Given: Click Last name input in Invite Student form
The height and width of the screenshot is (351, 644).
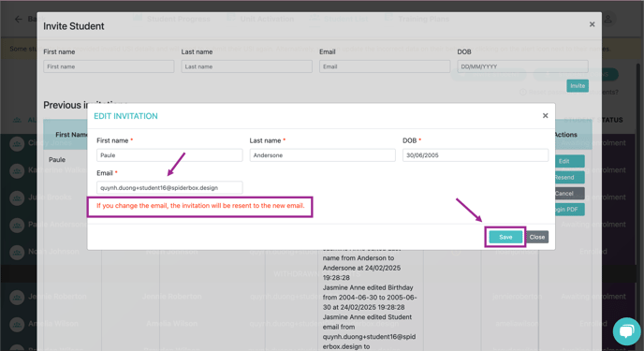Looking at the screenshot, I should (x=247, y=66).
